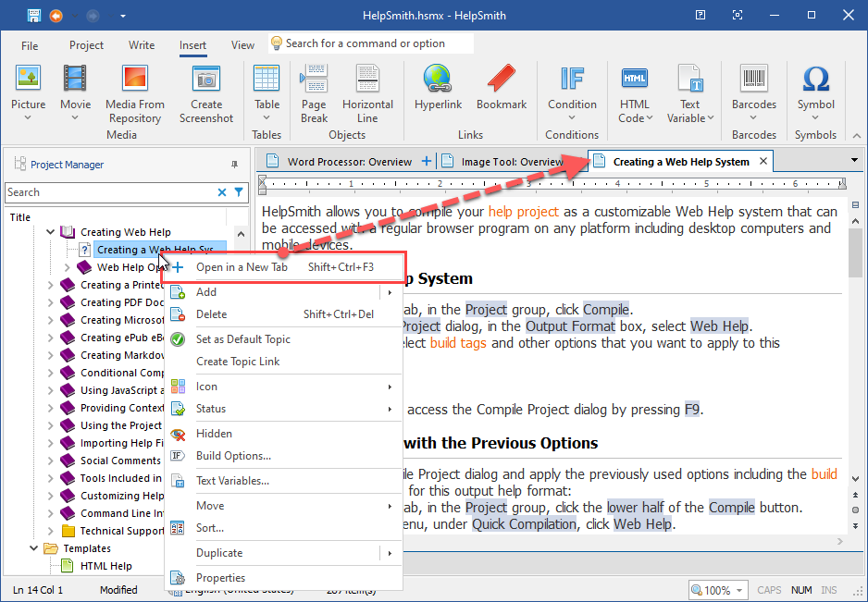Click the Create Screenshot camera icon
This screenshot has height=602, width=868.
[206, 79]
